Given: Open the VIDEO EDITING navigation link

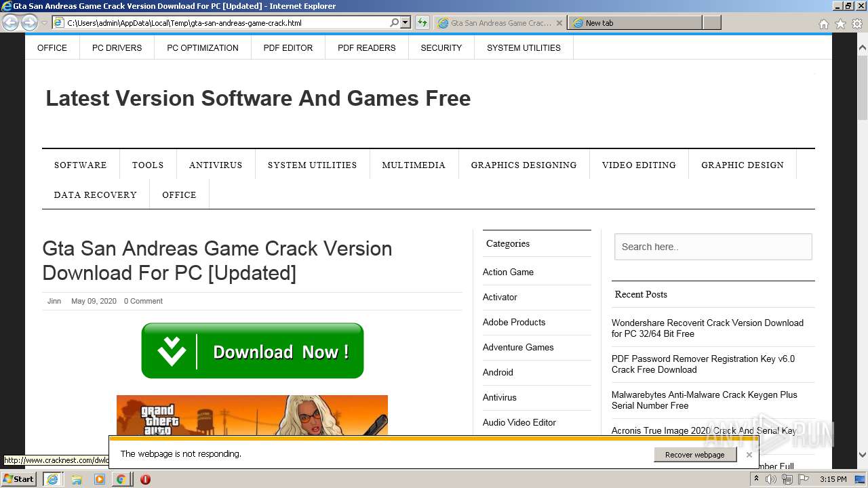Looking at the screenshot, I should point(639,165).
